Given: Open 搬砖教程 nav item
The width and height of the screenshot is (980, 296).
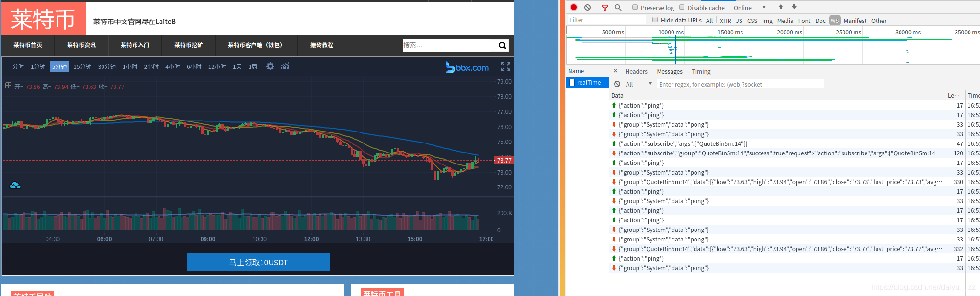Looking at the screenshot, I should [x=322, y=45].
